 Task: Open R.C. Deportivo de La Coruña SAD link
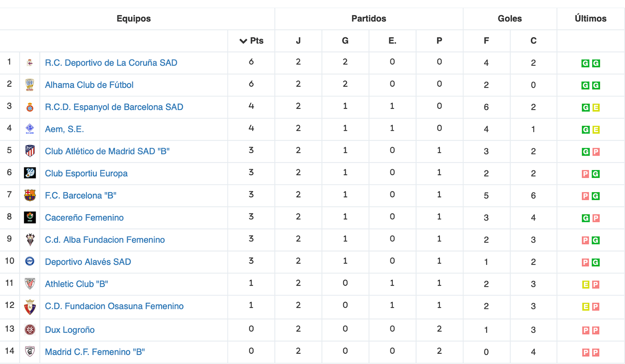pyautogui.click(x=111, y=63)
